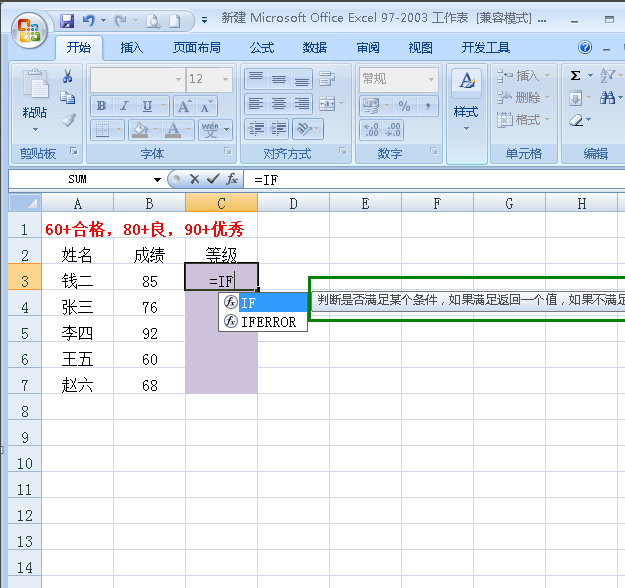Open the Office button menu
Image resolution: width=625 pixels, height=588 pixels.
point(29,30)
